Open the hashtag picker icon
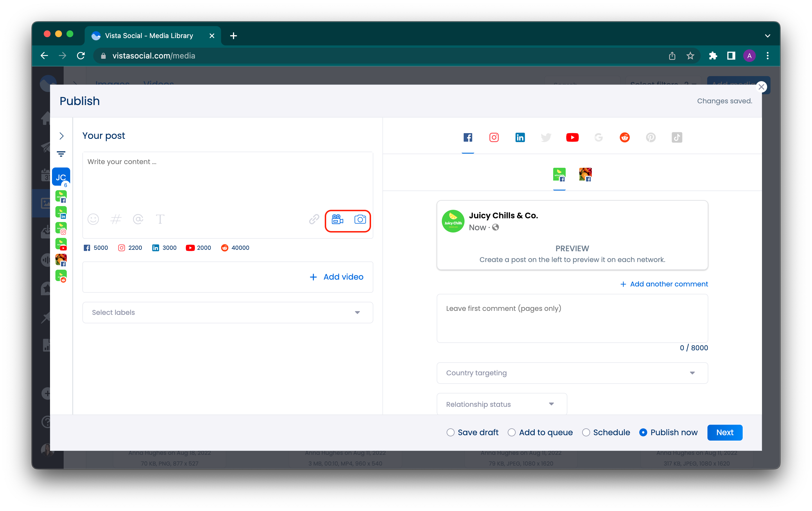This screenshot has width=812, height=511. [x=116, y=219]
